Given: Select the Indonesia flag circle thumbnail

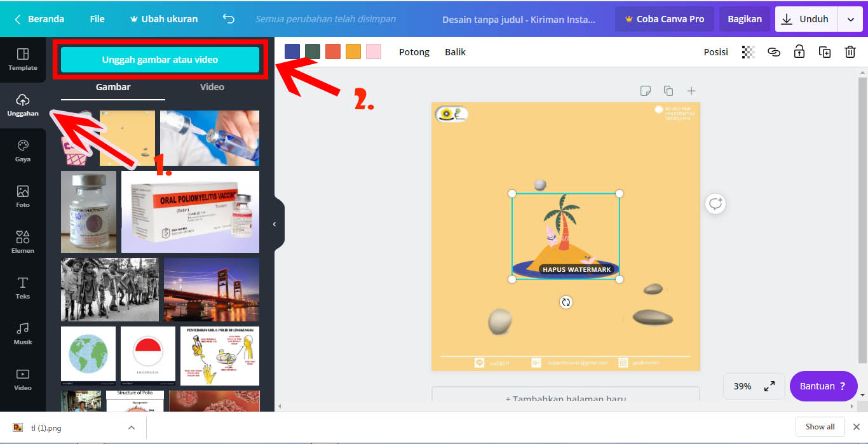Looking at the screenshot, I should (148, 356).
